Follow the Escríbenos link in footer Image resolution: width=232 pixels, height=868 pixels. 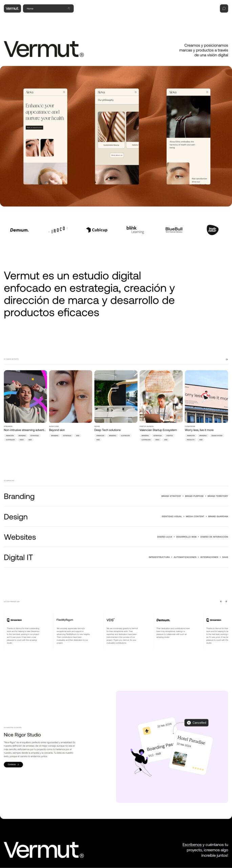pyautogui.click(x=192, y=844)
